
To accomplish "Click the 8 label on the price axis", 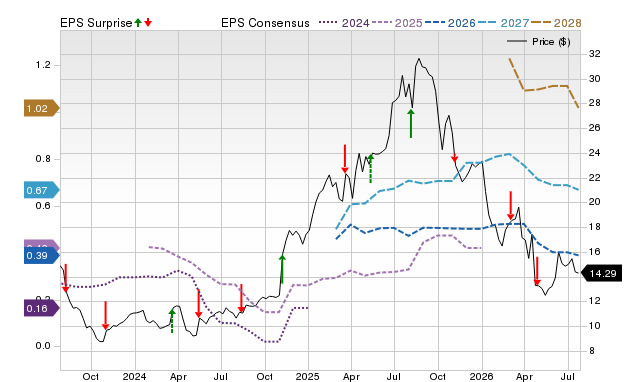I will (592, 351).
